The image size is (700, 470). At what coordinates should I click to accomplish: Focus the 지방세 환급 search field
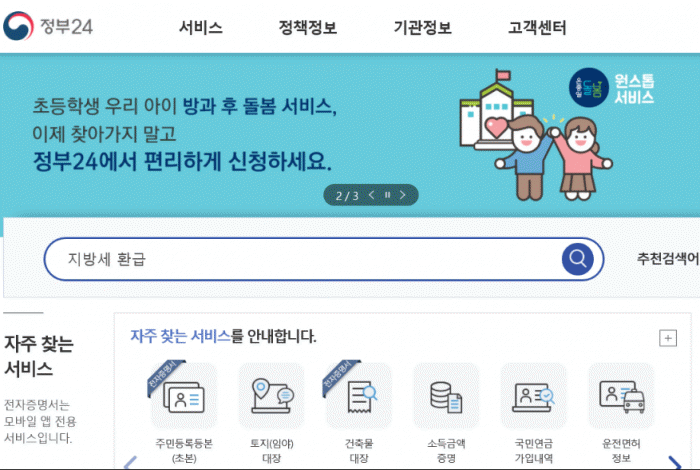pos(304,259)
